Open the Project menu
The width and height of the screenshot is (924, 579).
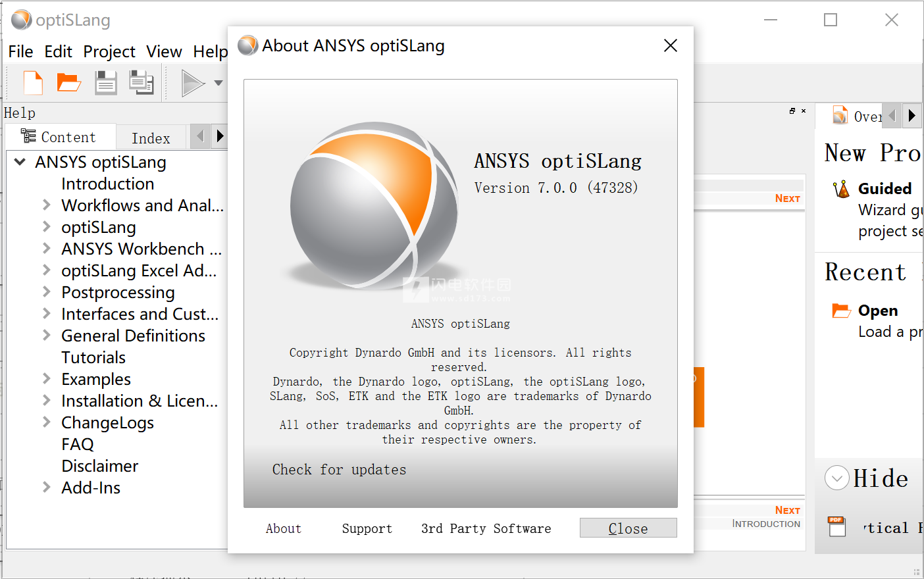point(109,51)
